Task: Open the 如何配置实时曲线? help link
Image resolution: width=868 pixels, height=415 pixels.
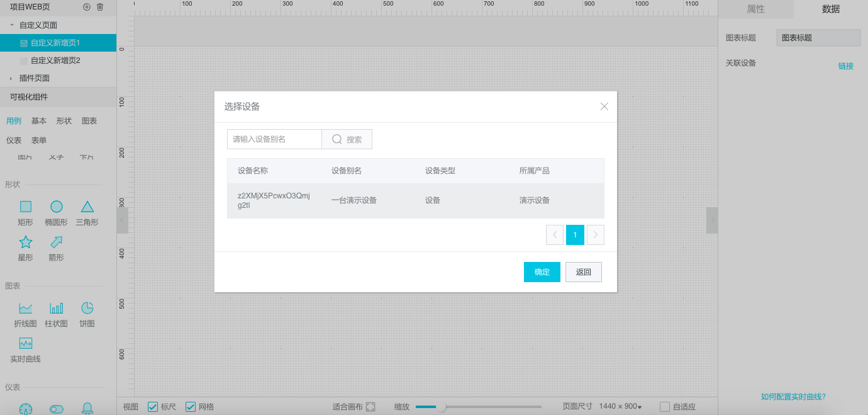Action: click(793, 397)
